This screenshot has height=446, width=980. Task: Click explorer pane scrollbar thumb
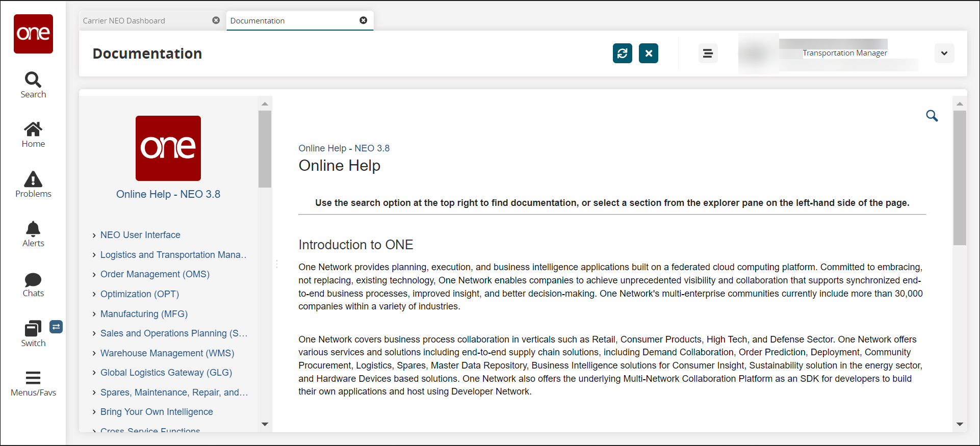(265, 149)
